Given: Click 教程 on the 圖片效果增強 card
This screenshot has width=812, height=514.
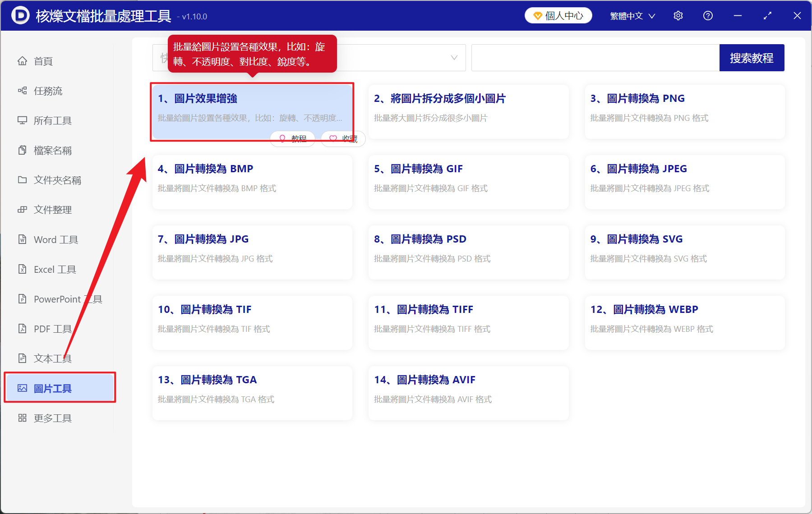Looking at the screenshot, I should tap(292, 139).
